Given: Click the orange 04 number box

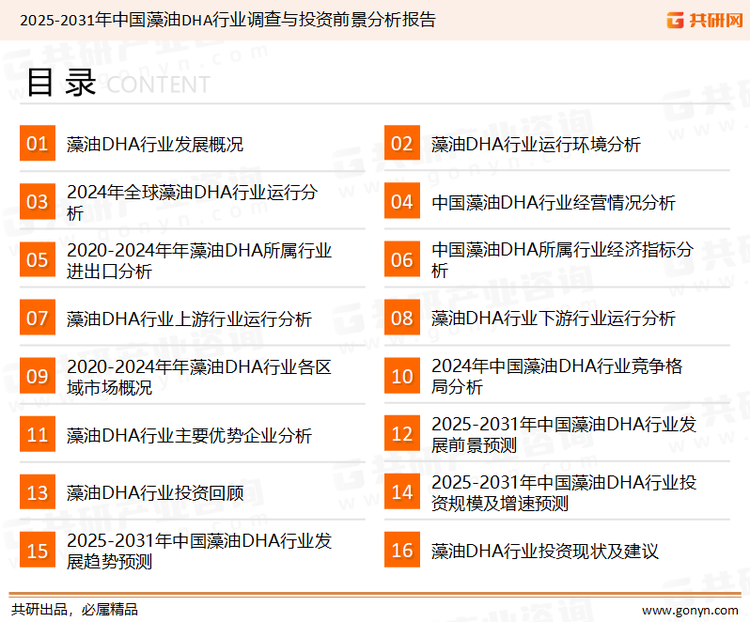Looking at the screenshot, I should click(x=402, y=201).
